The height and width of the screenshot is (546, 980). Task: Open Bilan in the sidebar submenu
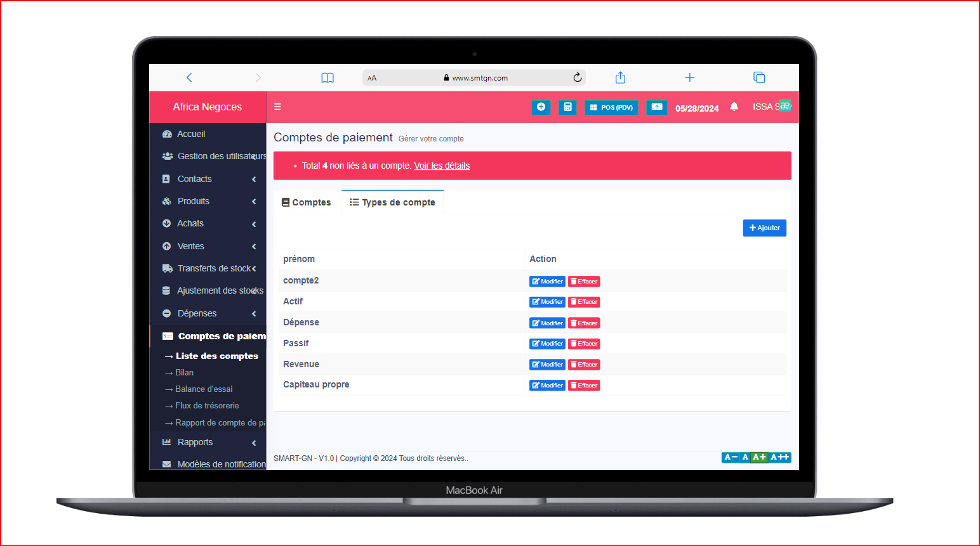tap(184, 373)
